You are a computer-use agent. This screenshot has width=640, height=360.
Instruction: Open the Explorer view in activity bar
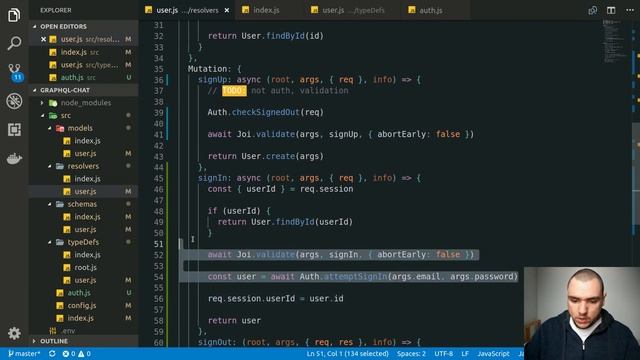pos(14,15)
